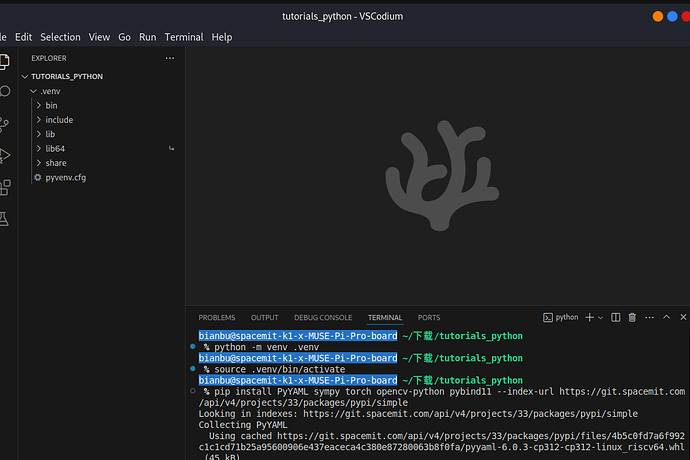Create a new terminal with plus icon
Screen dimensions: 690x460
coord(588,317)
